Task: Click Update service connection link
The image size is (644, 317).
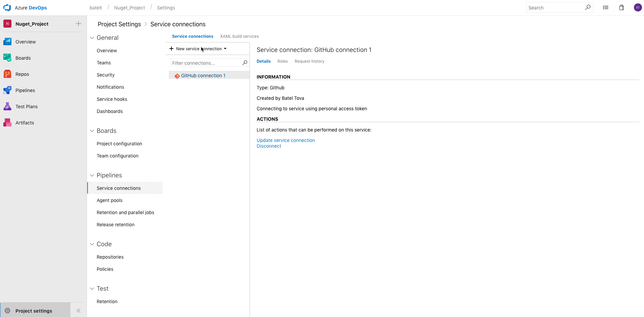Action: [286, 140]
